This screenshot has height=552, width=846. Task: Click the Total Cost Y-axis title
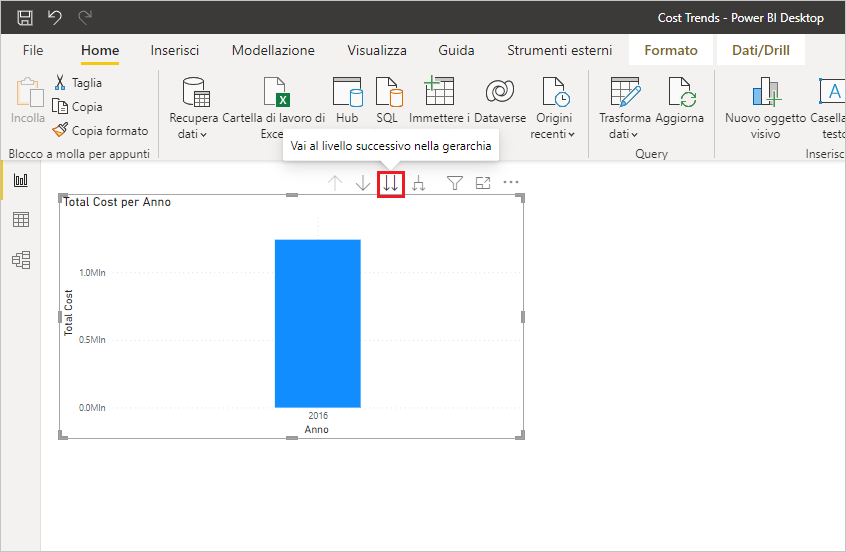point(69,313)
